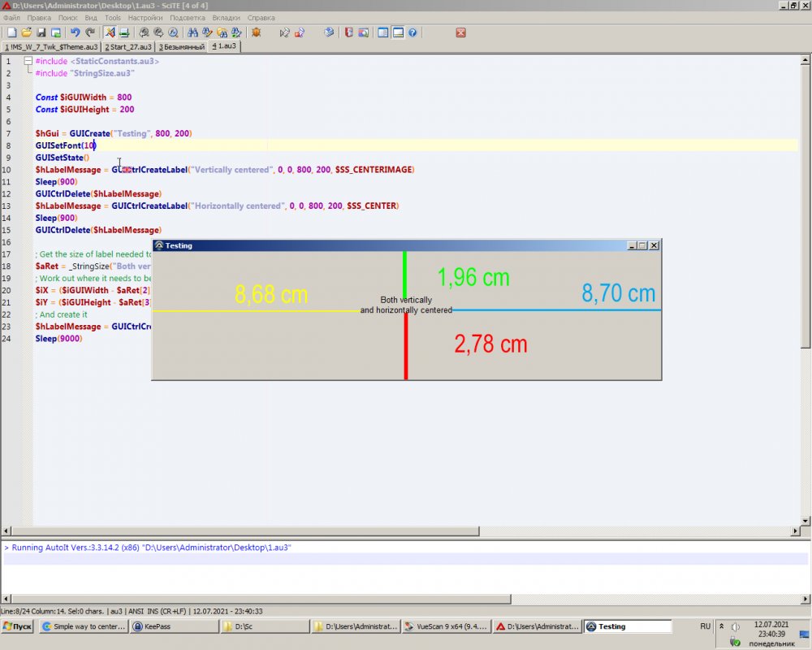Image resolution: width=812 pixels, height=650 pixels.
Task: Click the editor horizontal scrollbar thumb
Action: coord(245,531)
